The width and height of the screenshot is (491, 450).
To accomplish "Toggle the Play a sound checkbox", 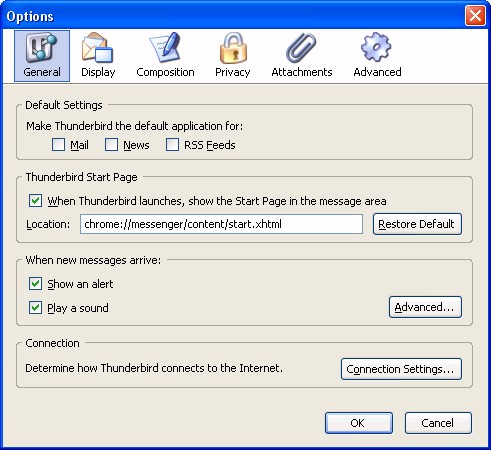I will click(35, 308).
